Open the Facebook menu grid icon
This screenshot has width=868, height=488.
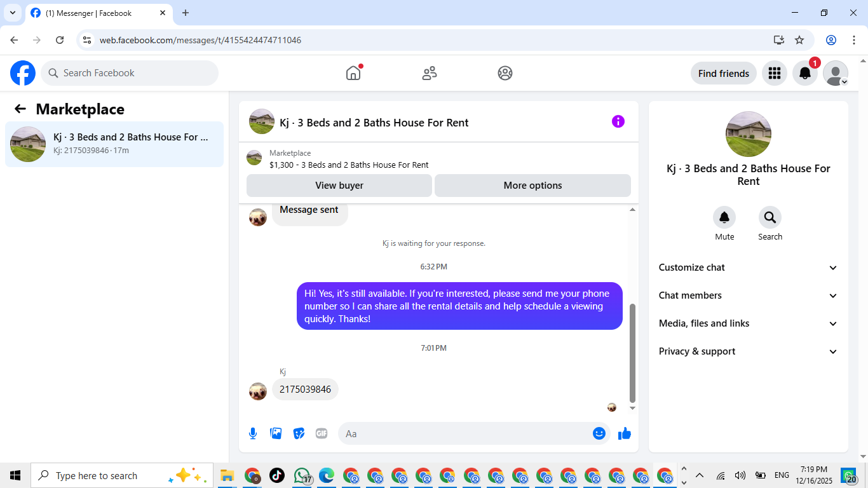point(774,73)
